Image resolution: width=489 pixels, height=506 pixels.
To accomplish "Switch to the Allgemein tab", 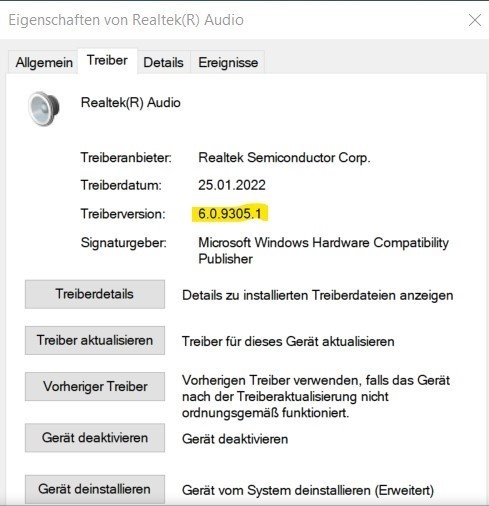I will tap(44, 62).
